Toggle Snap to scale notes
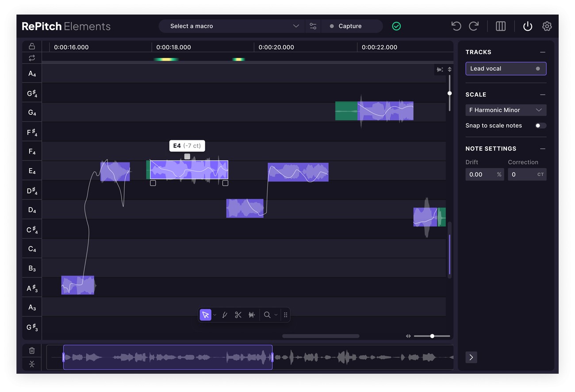The width and height of the screenshot is (575, 392). coord(540,125)
